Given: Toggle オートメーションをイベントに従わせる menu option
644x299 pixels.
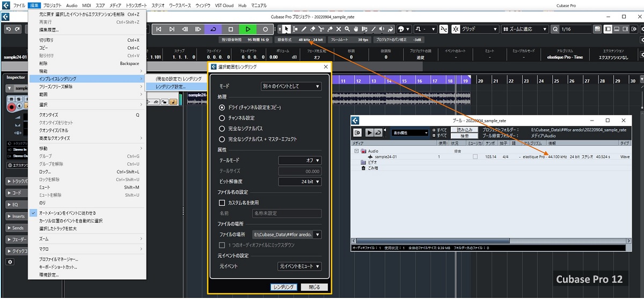Looking at the screenshot, I should point(86,213).
